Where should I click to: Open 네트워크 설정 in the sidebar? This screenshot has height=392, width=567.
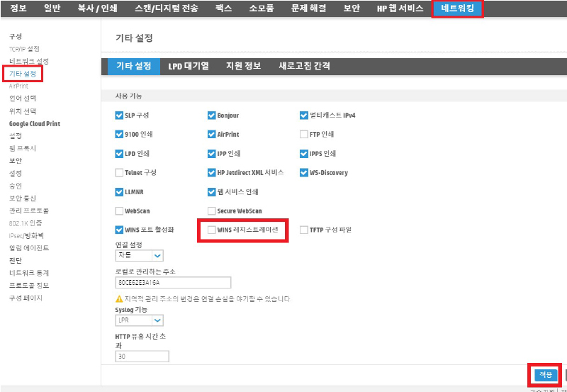(x=29, y=61)
